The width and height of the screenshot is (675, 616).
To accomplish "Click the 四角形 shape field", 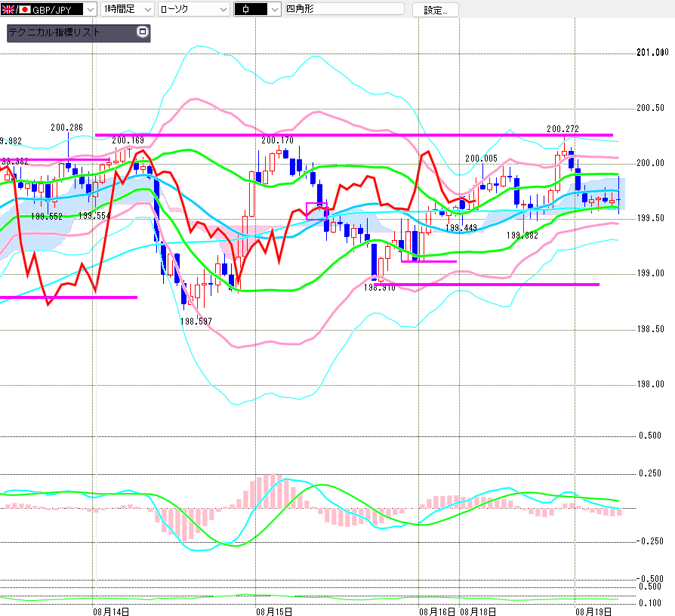I will click(x=345, y=8).
